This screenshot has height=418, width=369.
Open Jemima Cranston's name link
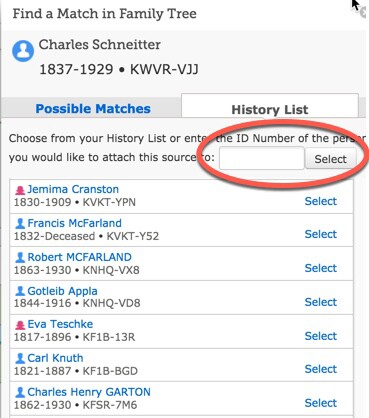pyautogui.click(x=73, y=189)
